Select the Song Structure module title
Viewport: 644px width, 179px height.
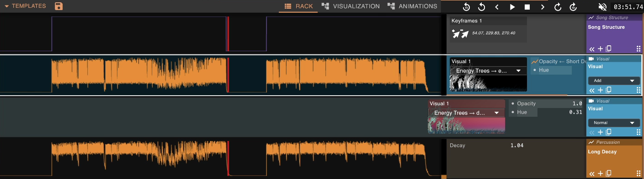coord(606,27)
